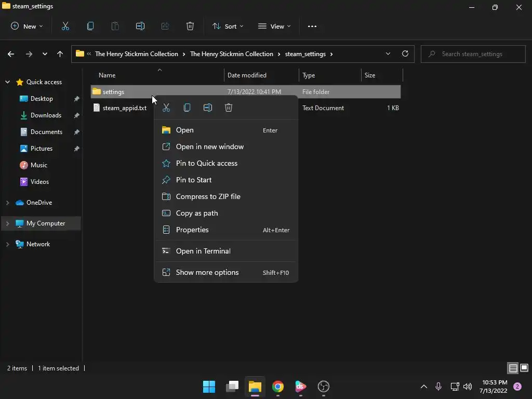Open OBS Studio from the taskbar
532x399 pixels.
pos(324,387)
